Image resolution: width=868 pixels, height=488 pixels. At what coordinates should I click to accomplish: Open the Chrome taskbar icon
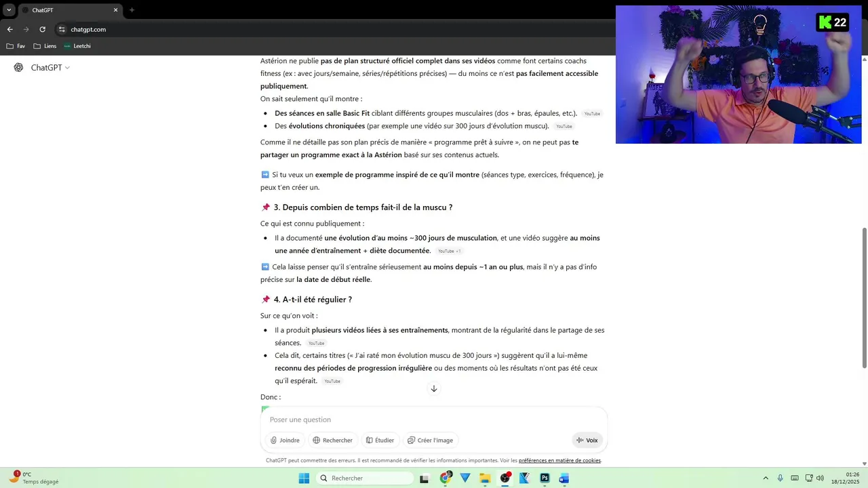(446, 479)
